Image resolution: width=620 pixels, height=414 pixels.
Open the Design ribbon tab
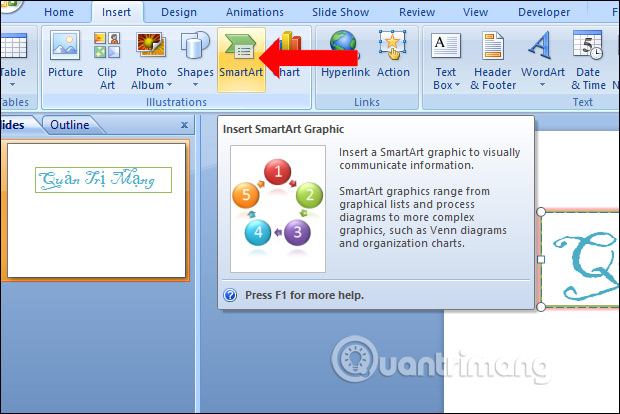[x=179, y=12]
